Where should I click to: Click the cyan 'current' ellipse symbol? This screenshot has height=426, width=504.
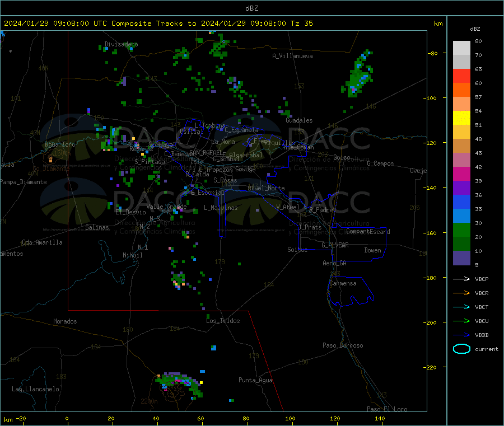pos(461,349)
